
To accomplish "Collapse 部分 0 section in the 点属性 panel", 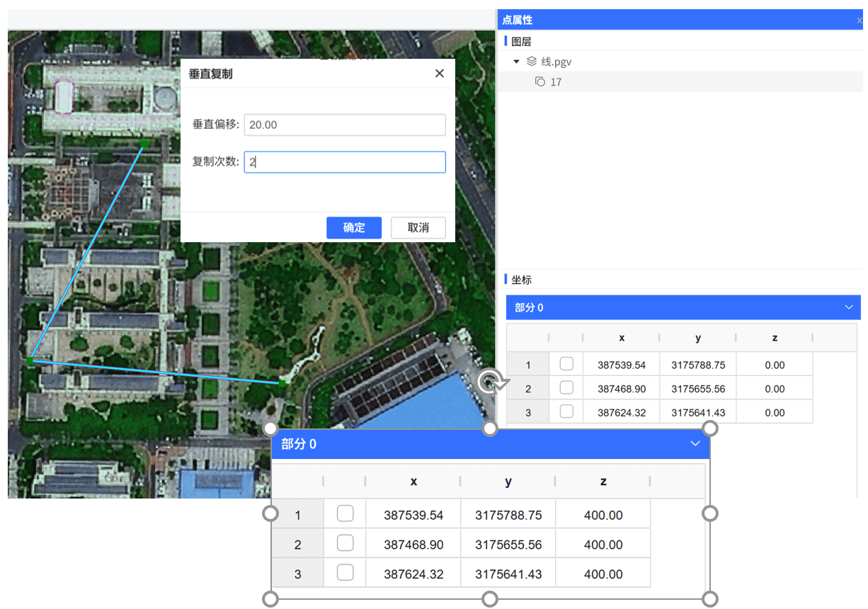I will (x=849, y=307).
